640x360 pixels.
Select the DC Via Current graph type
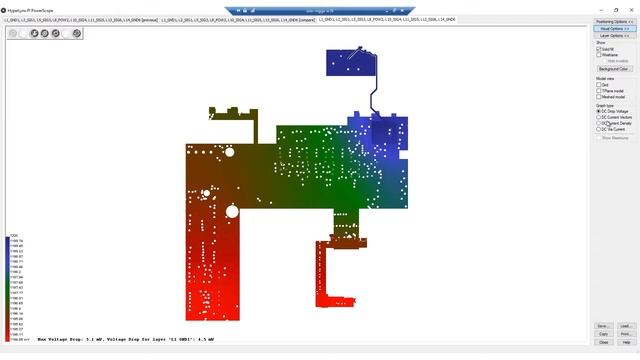pos(599,129)
